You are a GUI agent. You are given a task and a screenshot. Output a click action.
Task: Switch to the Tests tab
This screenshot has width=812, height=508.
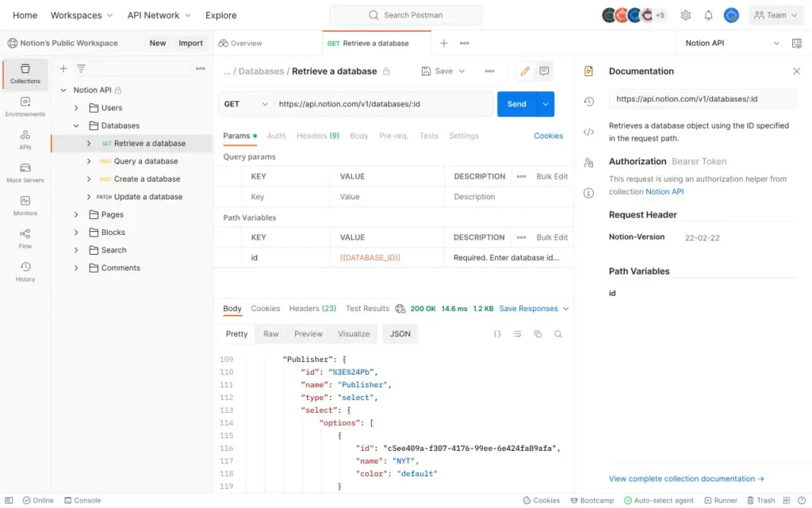pyautogui.click(x=429, y=136)
